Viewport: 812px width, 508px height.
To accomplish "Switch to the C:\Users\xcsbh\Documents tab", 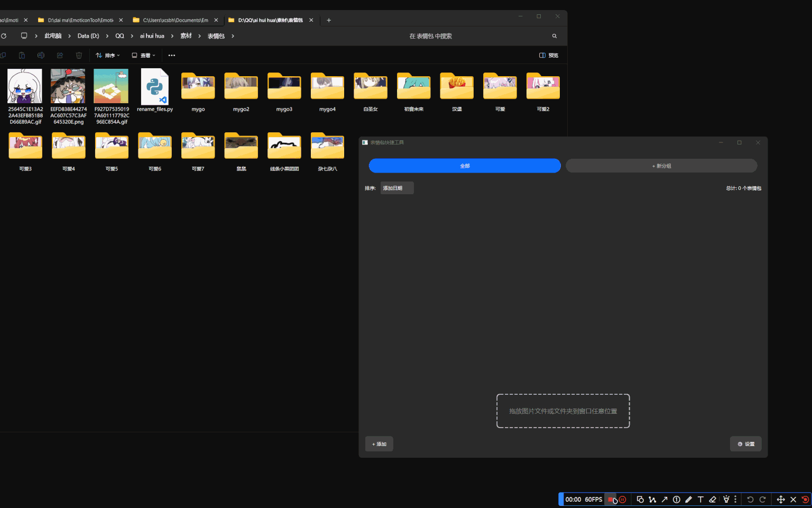I will [176, 20].
